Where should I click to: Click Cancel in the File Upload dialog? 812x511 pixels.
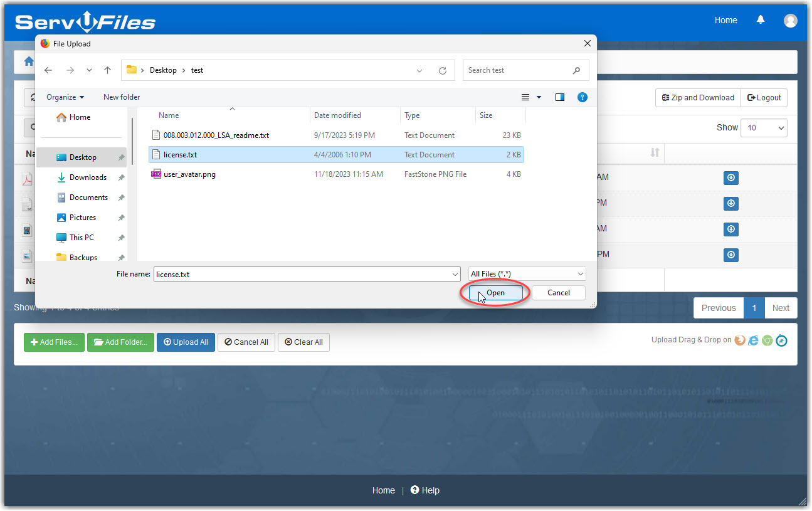[x=558, y=293]
